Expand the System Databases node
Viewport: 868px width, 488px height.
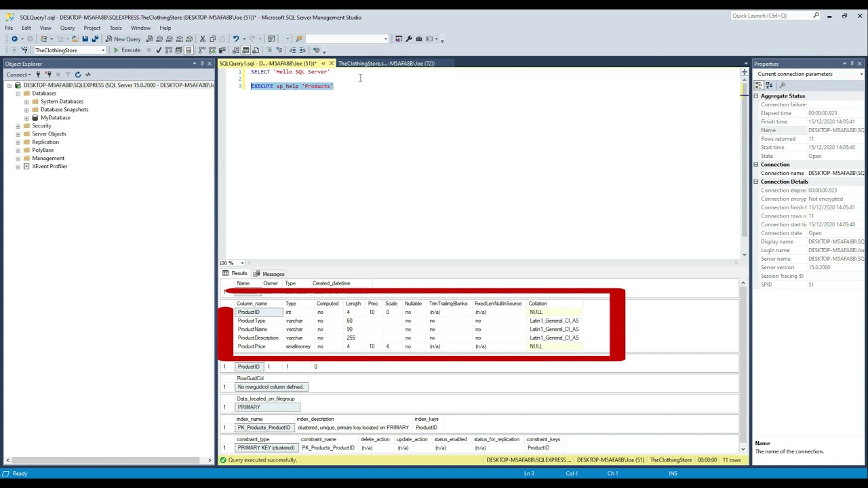(x=26, y=102)
